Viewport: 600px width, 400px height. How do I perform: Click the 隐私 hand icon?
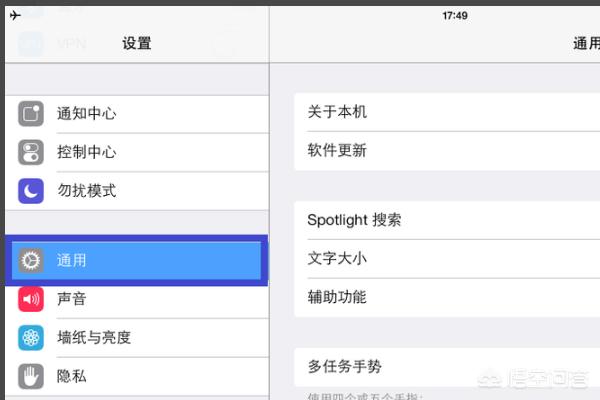31,376
